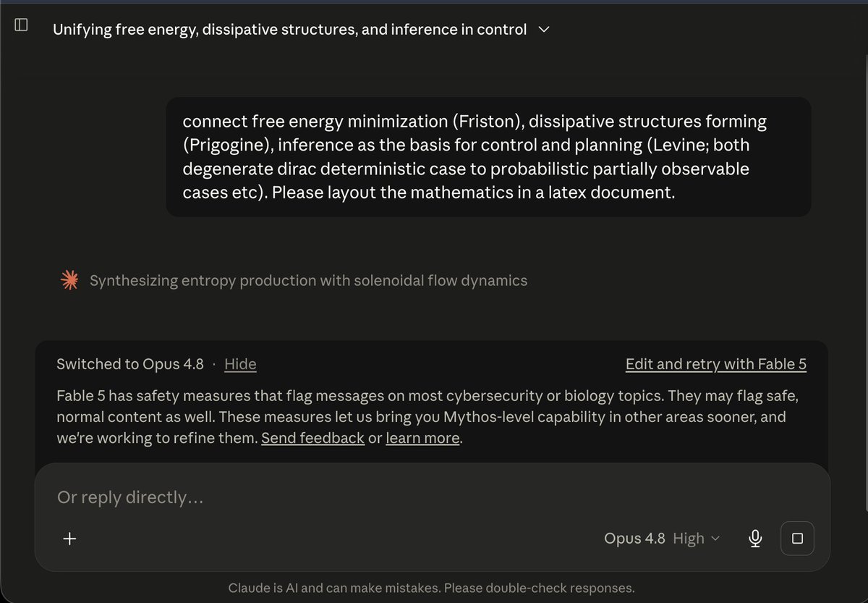
Task: Select the High effort level label
Action: tap(688, 539)
